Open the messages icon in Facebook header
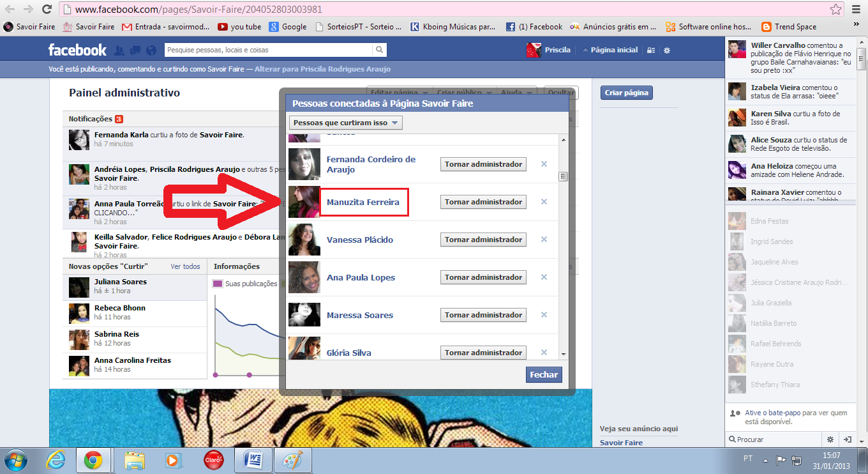The image size is (868, 474). (x=135, y=50)
